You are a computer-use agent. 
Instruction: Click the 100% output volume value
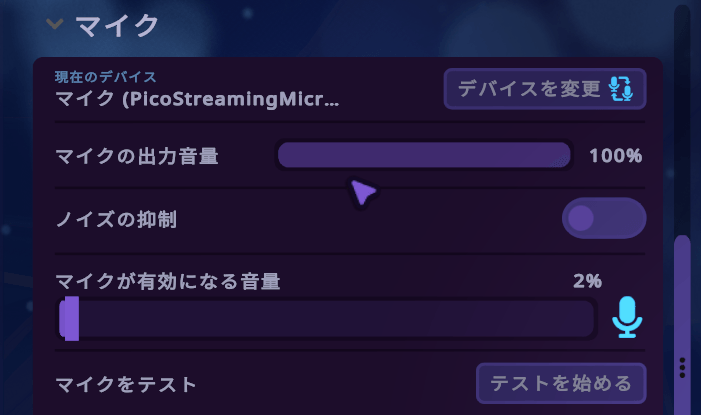click(615, 156)
